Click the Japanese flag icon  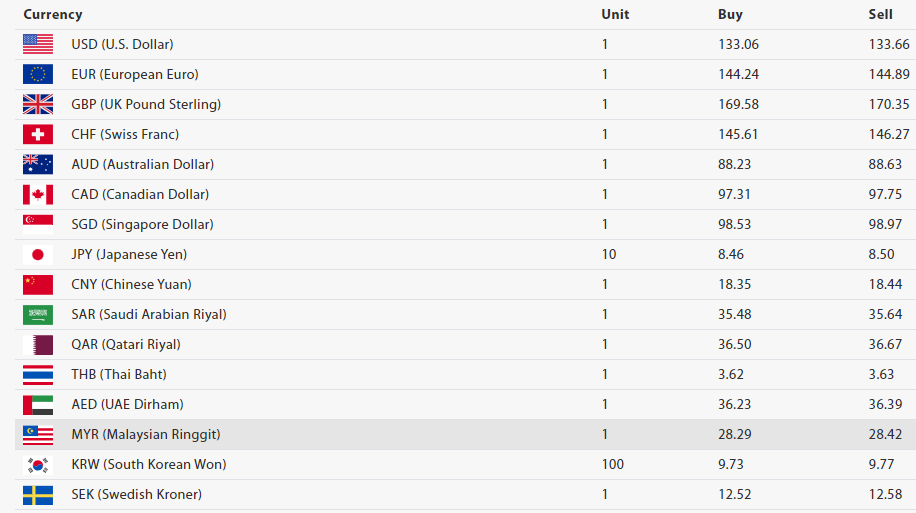(x=38, y=254)
